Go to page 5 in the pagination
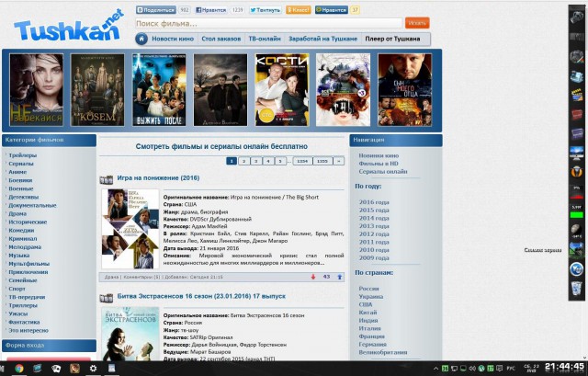This screenshot has height=376, width=588. click(x=280, y=161)
